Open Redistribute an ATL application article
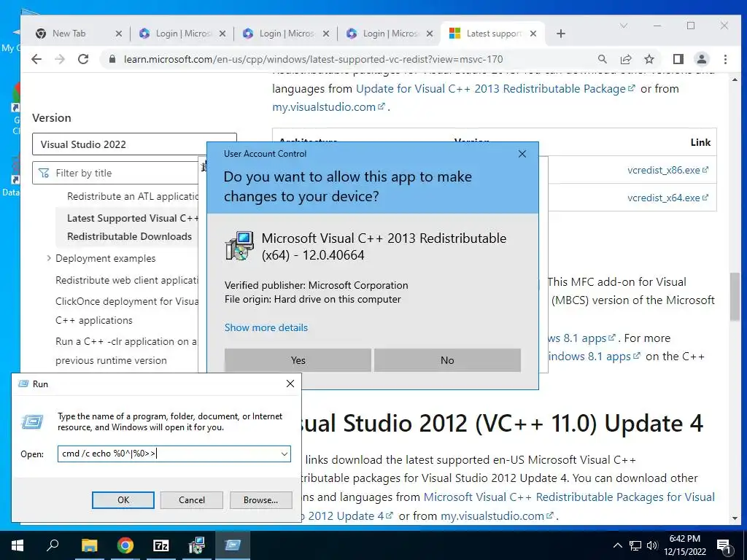 coord(133,196)
